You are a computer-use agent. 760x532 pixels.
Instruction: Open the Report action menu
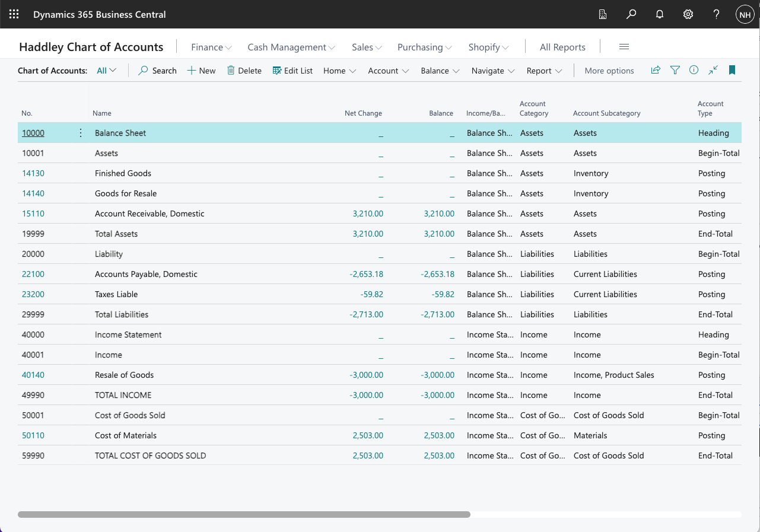point(544,71)
